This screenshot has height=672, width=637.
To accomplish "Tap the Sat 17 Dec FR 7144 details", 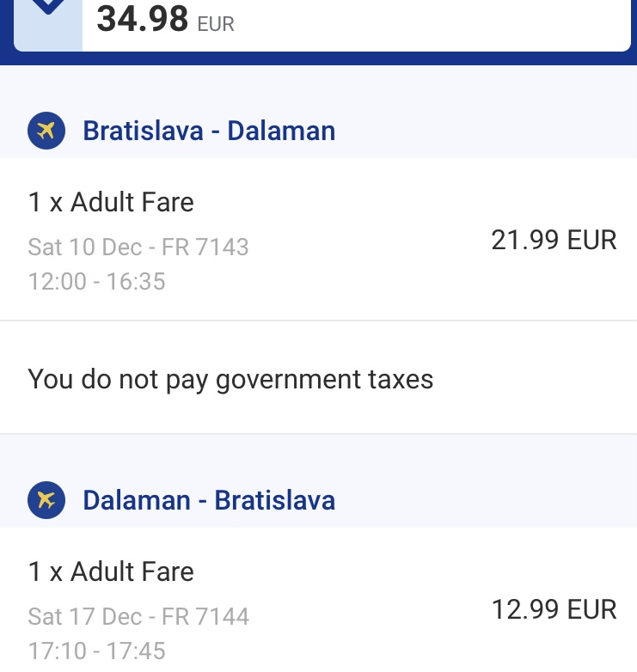I will [138, 616].
